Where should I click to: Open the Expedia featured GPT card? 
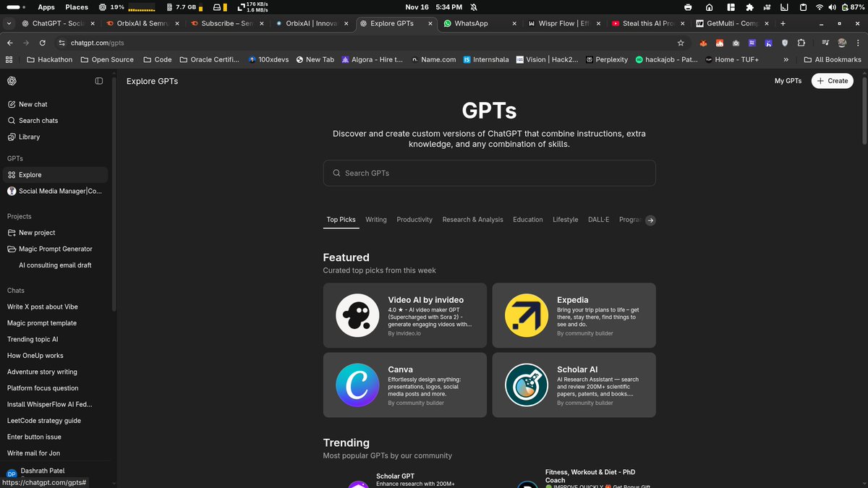(574, 315)
